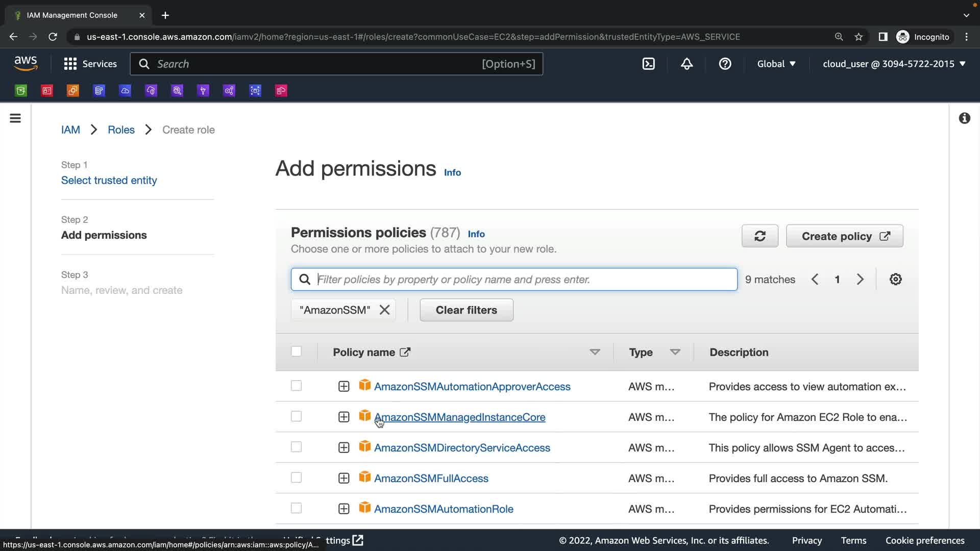Check the AmazonSSMFullAccess policy checkbox
The height and width of the screenshot is (551, 980).
(x=296, y=478)
